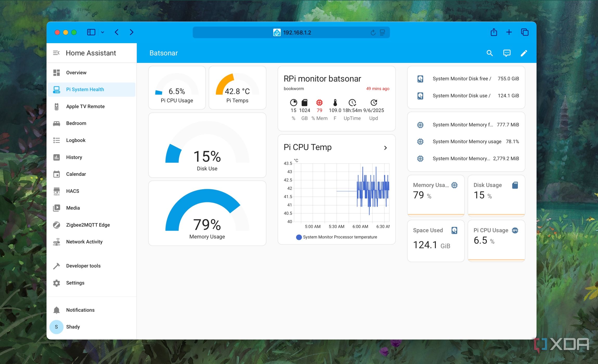Click the 9/6/2025 Upd refresh icon
This screenshot has height=364, width=598.
tap(374, 102)
